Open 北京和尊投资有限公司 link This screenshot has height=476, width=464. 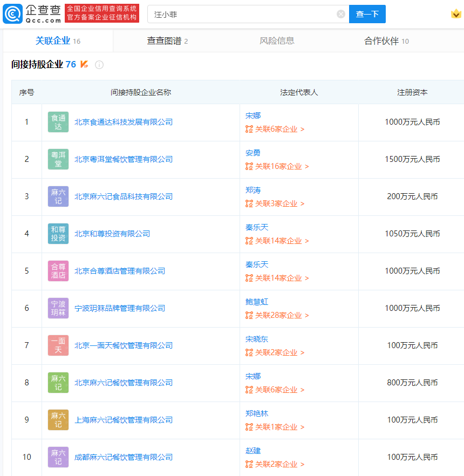112,234
